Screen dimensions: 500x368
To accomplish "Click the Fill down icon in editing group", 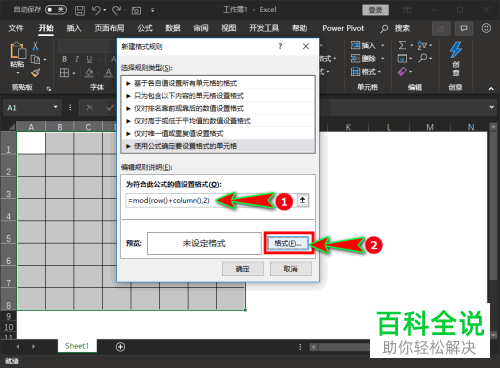I will pos(402,59).
